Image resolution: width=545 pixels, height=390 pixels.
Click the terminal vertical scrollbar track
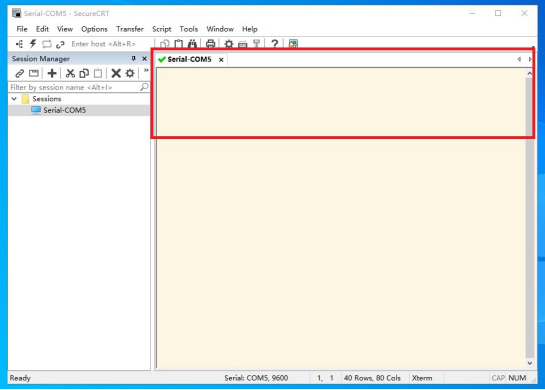[x=529, y=218]
